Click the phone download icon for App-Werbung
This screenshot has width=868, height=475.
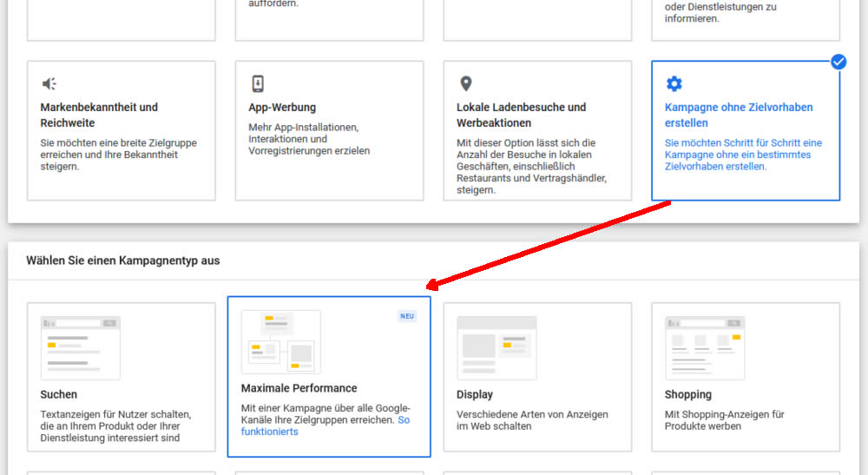pos(258,83)
